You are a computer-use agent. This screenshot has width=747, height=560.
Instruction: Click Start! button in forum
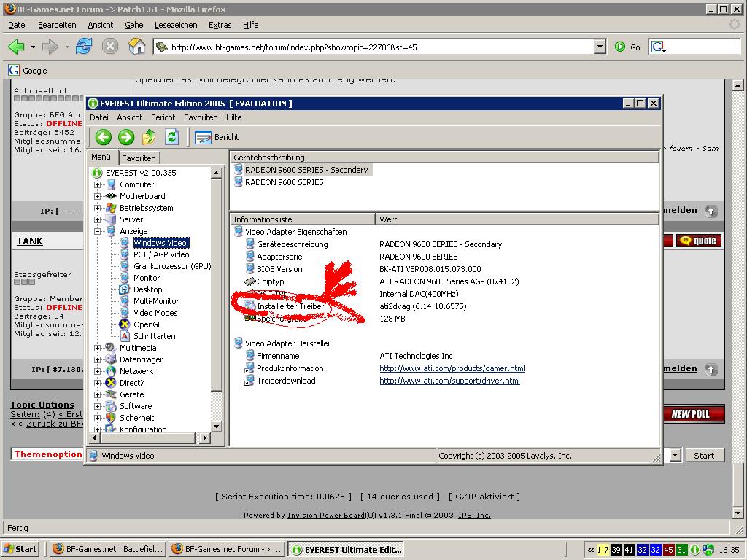coord(705,455)
